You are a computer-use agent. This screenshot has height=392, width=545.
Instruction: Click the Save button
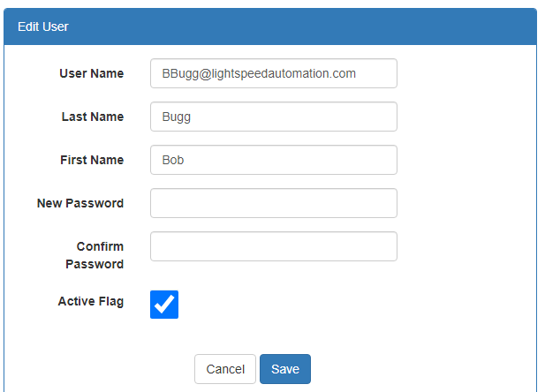pos(285,369)
